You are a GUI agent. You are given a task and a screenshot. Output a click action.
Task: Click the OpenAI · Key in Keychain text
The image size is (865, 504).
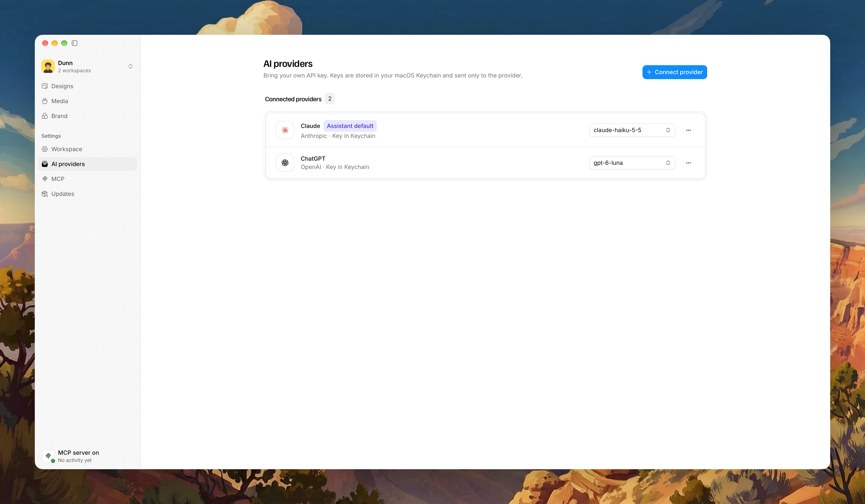pos(335,167)
